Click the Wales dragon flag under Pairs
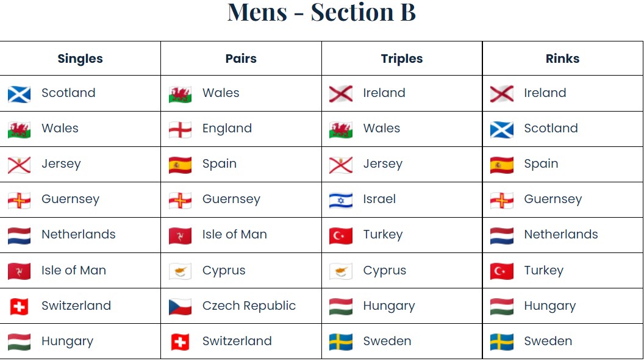The image size is (644, 361). point(181,94)
